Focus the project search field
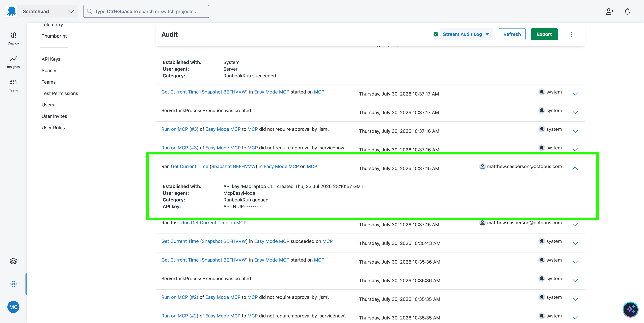The image size is (644, 323). pyautogui.click(x=146, y=11)
